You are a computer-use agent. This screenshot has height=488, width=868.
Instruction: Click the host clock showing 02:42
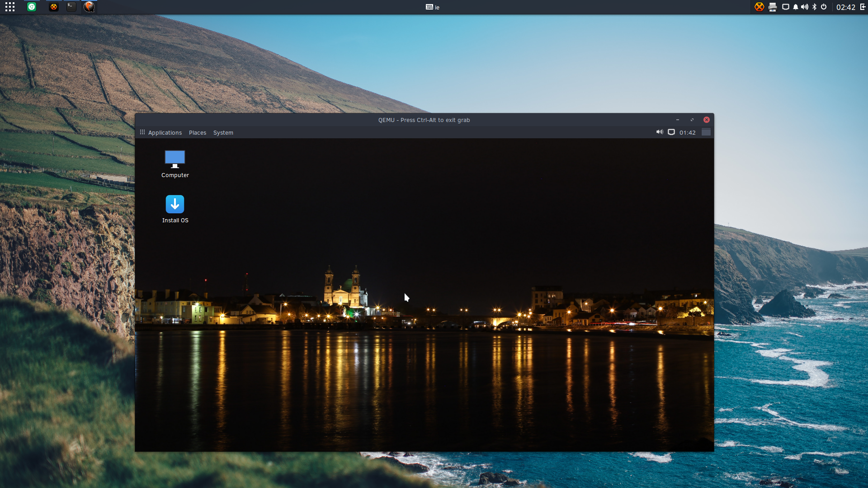point(846,7)
